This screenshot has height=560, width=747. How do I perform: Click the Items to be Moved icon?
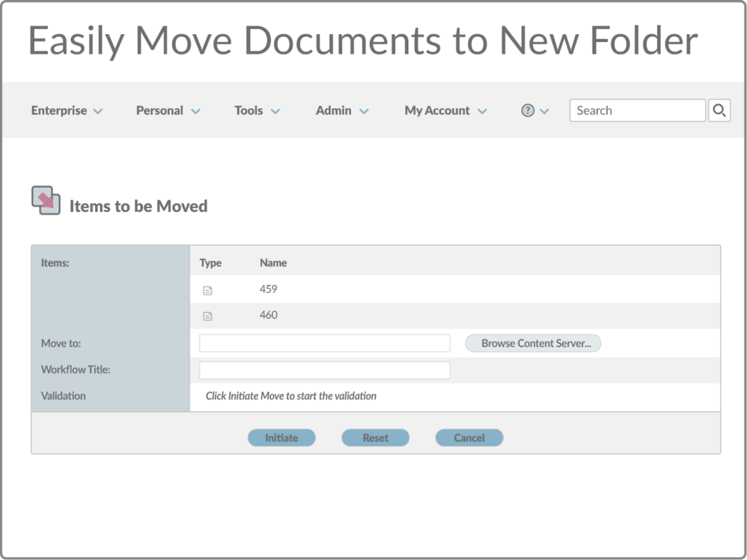(x=46, y=201)
